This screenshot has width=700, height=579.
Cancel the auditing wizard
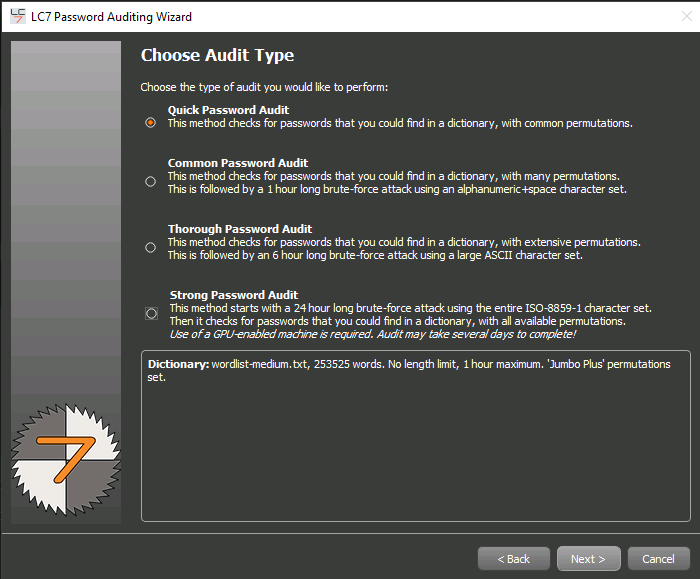(658, 559)
